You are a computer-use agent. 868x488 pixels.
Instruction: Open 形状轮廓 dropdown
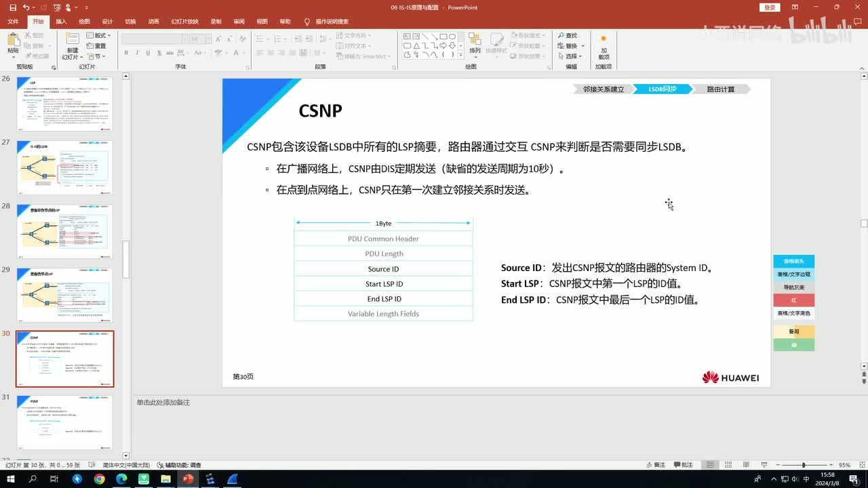click(528, 46)
